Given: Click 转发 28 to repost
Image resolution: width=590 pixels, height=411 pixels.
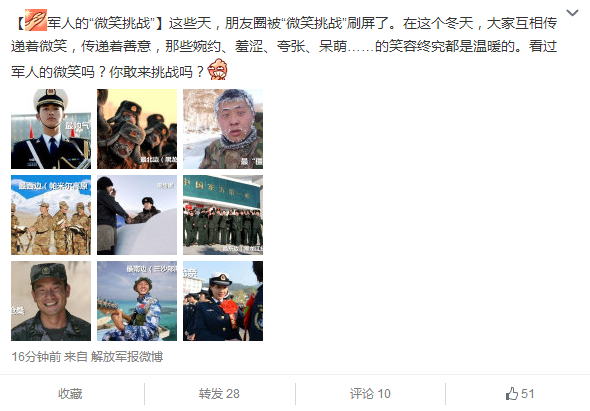Looking at the screenshot, I should pos(219,394).
